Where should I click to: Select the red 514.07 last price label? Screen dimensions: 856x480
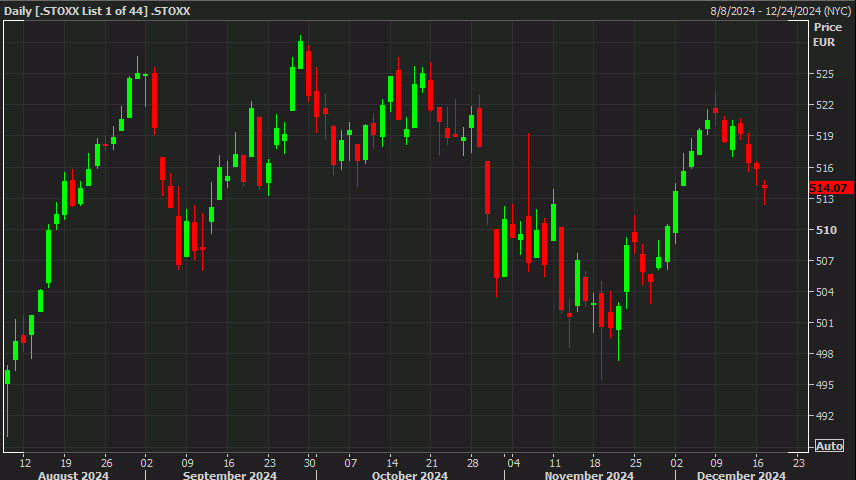[x=831, y=188]
